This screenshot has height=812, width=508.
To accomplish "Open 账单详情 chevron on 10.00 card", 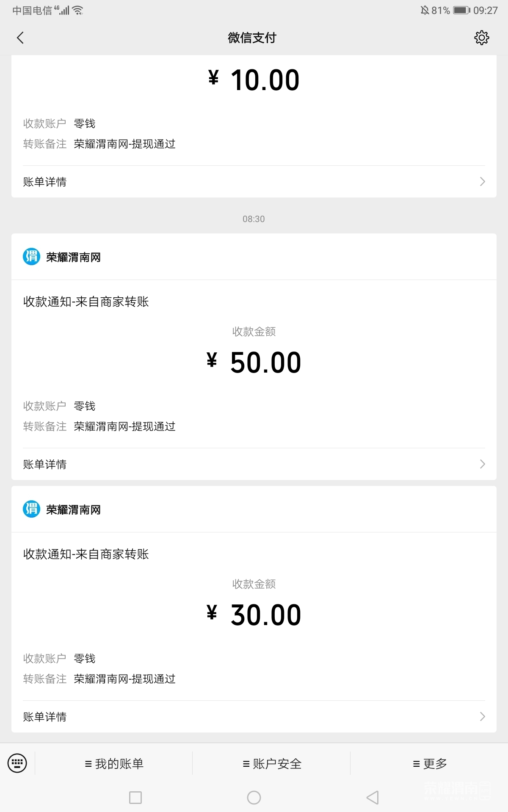I will tap(482, 182).
